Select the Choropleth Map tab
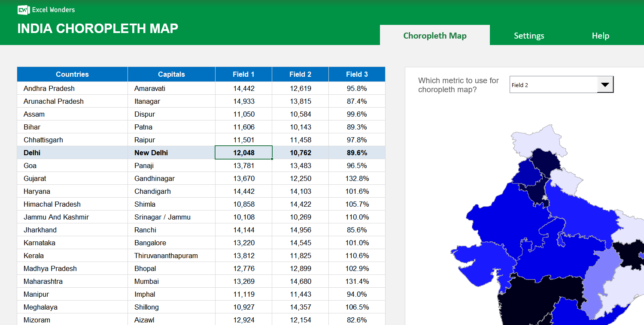Screen dimensions: 644x325 point(435,36)
